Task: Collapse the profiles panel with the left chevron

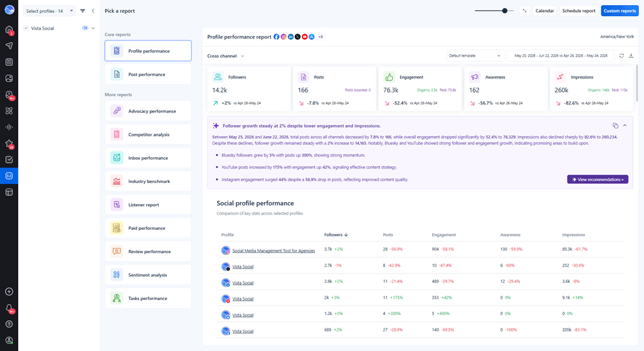Action: point(93,11)
